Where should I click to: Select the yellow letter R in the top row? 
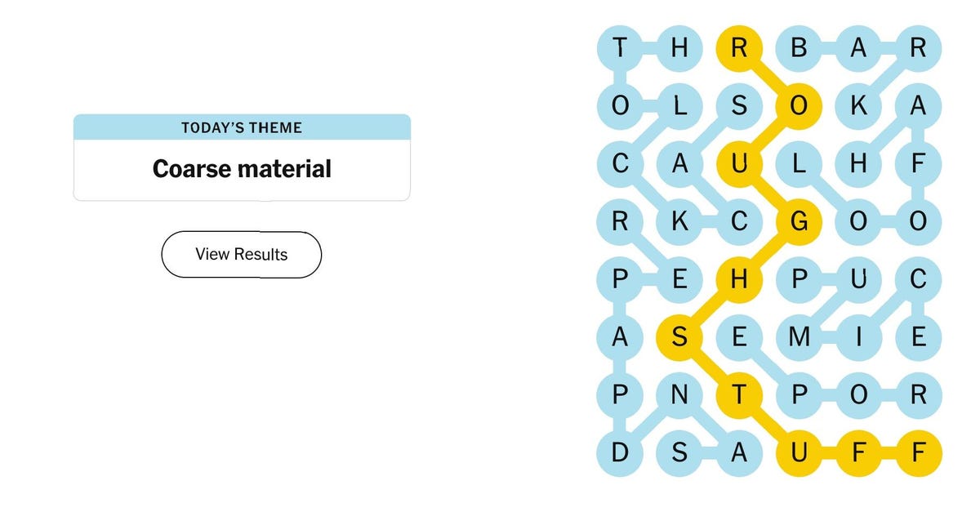coord(740,47)
